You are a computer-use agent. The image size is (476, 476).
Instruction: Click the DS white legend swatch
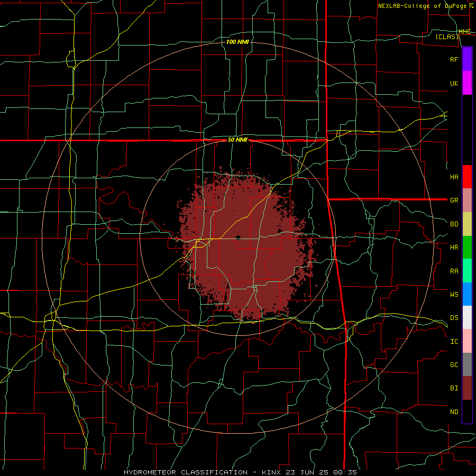467,317
